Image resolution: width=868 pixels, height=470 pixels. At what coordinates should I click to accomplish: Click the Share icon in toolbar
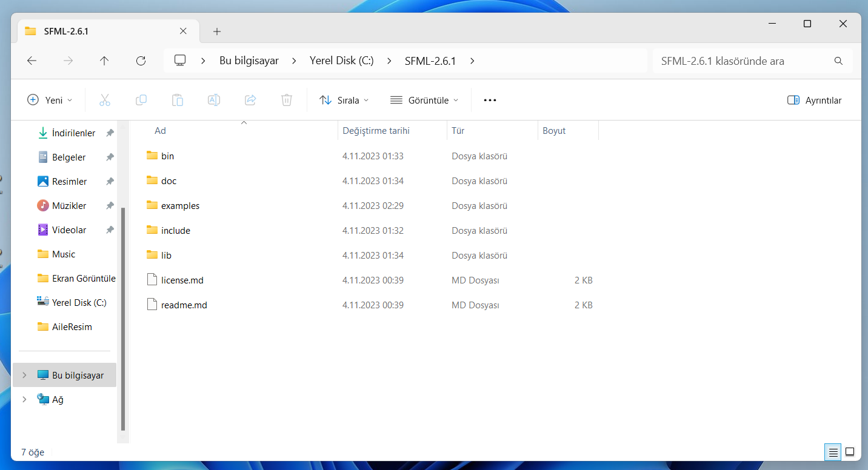pos(250,100)
